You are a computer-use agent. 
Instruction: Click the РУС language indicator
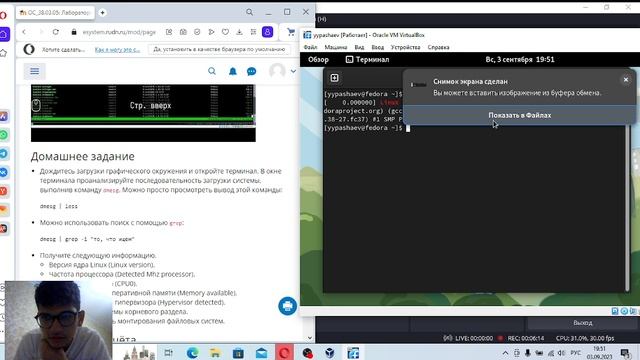click(576, 353)
